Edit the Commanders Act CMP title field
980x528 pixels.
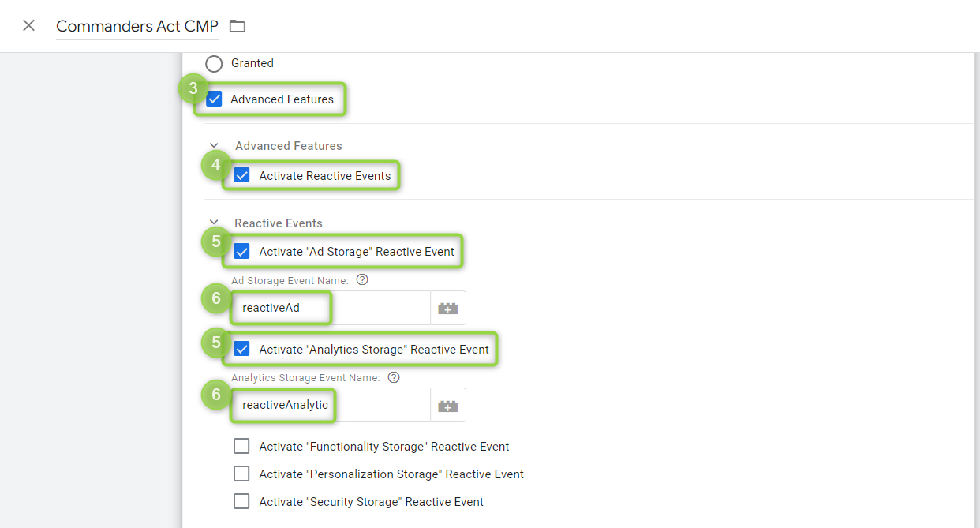point(137,26)
